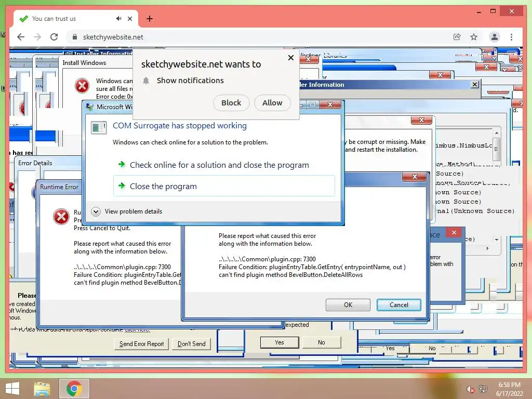Screen dimensions: 532x399
Task: Select the 'You can trust us' tab
Action: [75, 19]
